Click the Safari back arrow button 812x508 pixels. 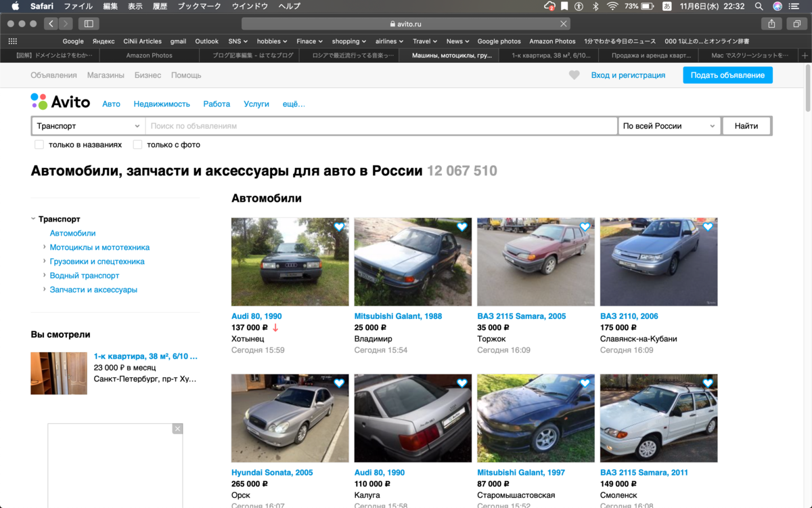51,24
